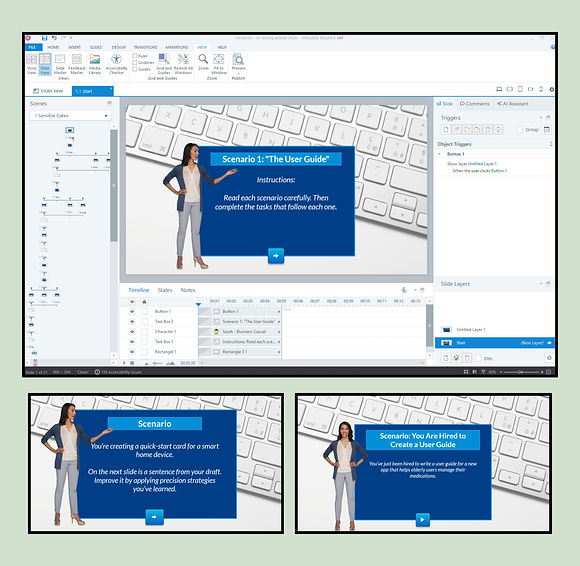The image size is (580, 566).
Task: Open the DESIGN ribbon tab
Action: tap(119, 47)
